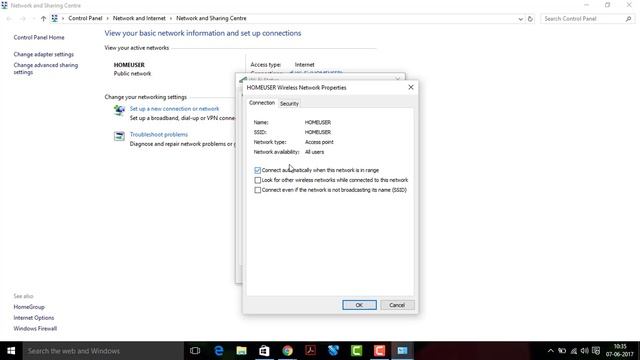Open File Explorer from taskbar
Viewport: 640px width, 360px height.
pos(242,351)
